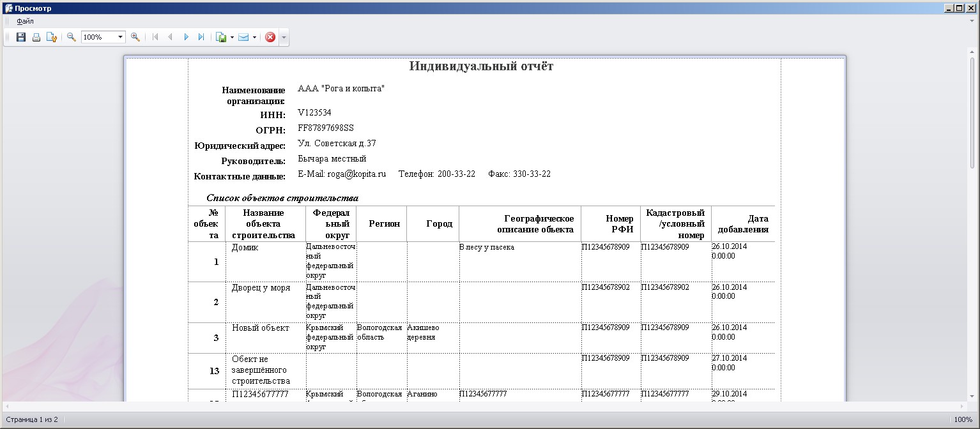980x429 pixels.
Task: Click the 'Контактные данные:' label
Action: pyautogui.click(x=240, y=176)
